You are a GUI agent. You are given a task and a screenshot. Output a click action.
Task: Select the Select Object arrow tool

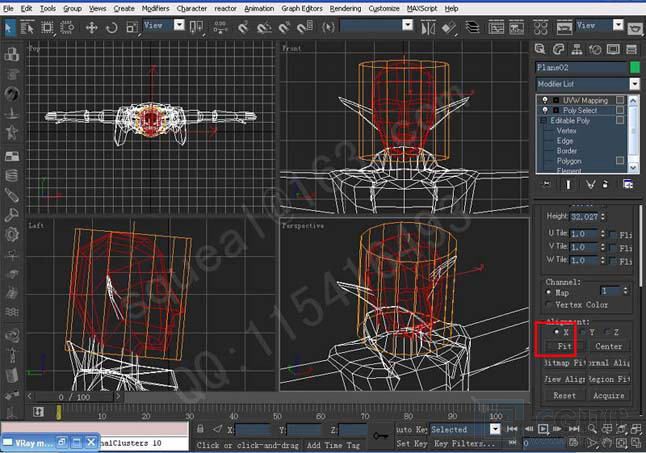(9, 28)
